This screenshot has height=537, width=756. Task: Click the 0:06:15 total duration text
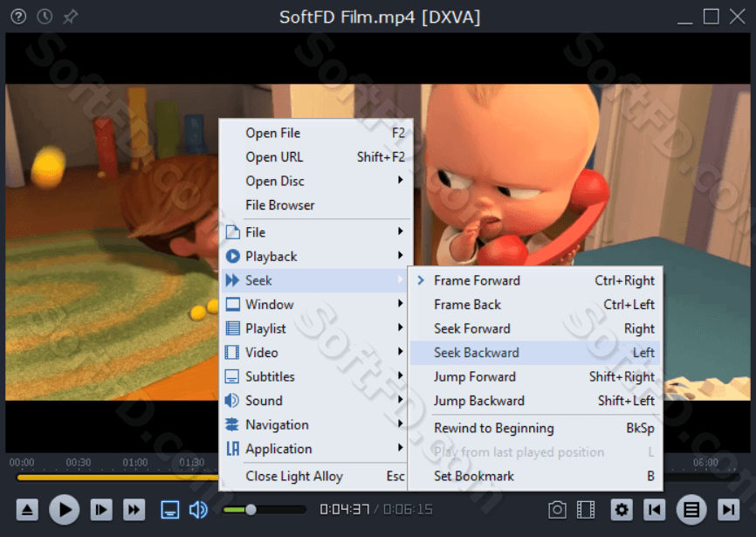click(x=408, y=510)
